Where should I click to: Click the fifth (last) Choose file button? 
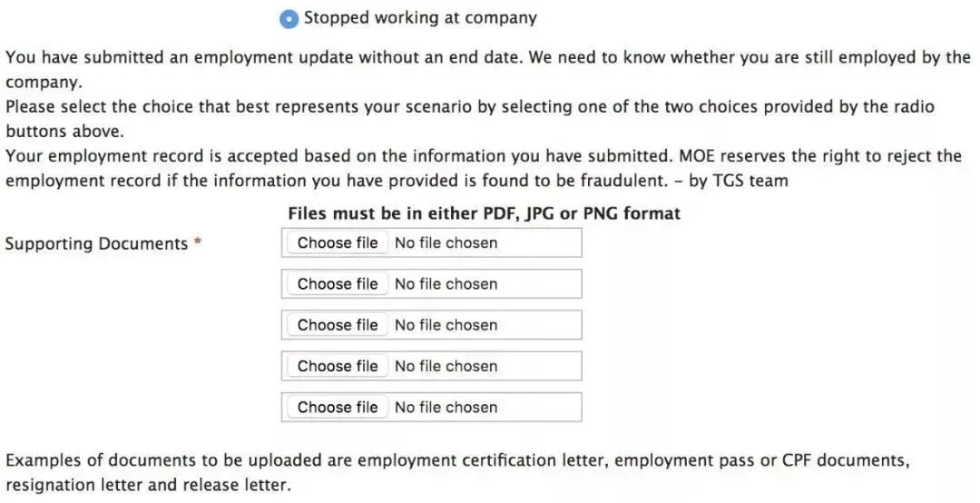tap(338, 407)
